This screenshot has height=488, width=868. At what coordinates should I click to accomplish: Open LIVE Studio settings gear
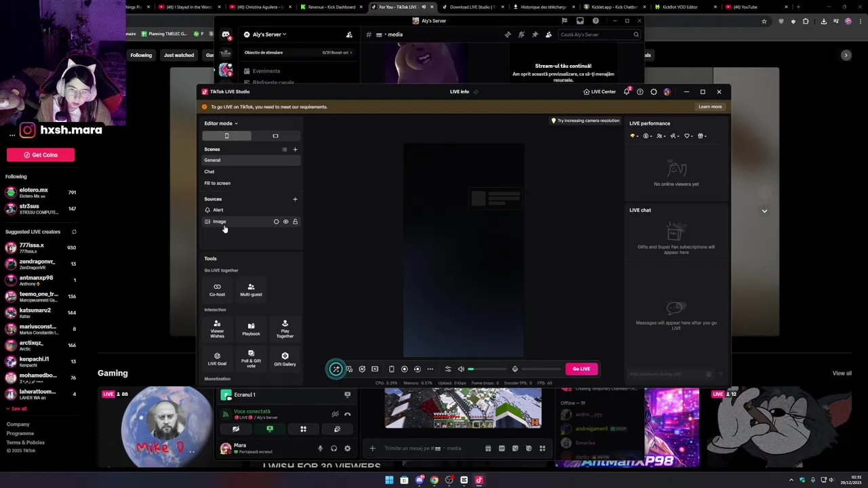(x=654, y=91)
